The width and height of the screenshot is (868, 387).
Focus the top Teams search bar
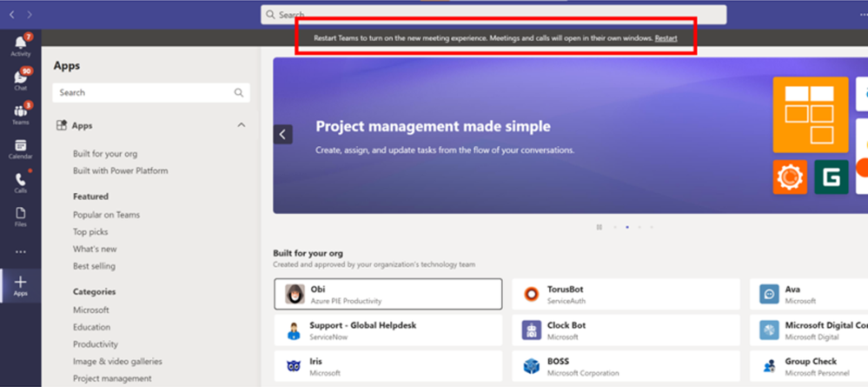pos(494,15)
